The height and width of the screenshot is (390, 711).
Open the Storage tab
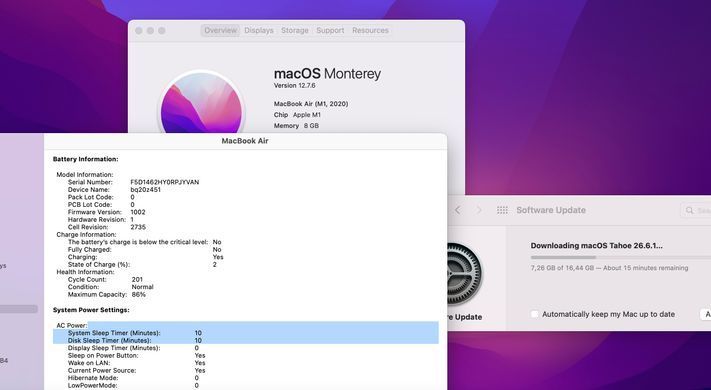[295, 30]
